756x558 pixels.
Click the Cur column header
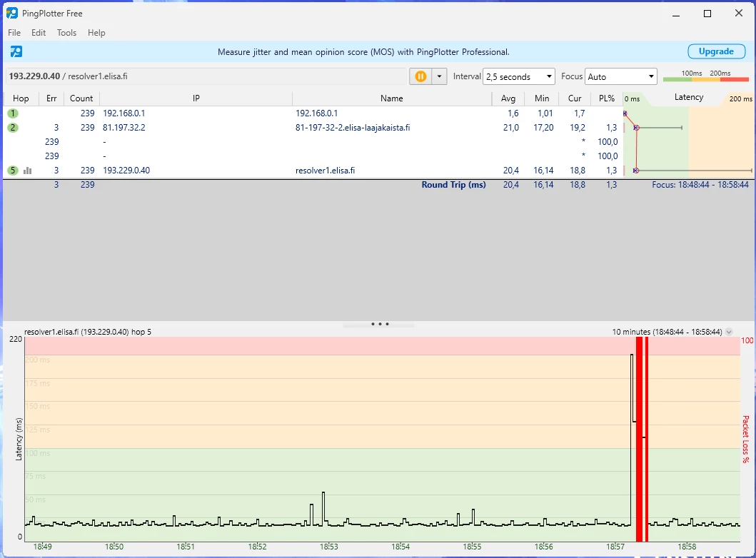click(575, 98)
